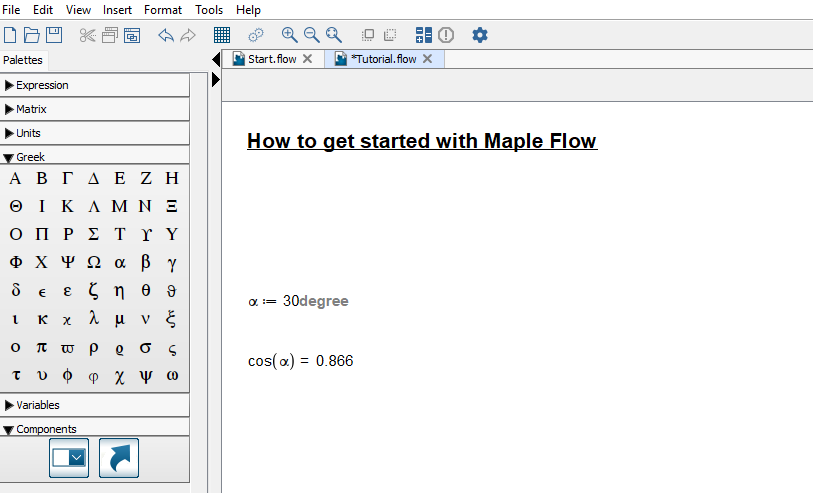Open the Format menu
Image resolution: width=813 pixels, height=493 pixels.
pyautogui.click(x=163, y=10)
